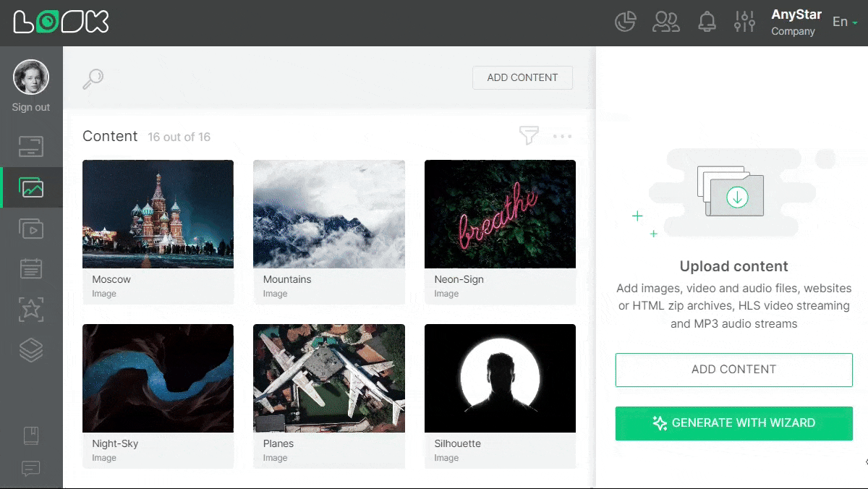This screenshot has height=489, width=868.
Task: Open the schedule calendar sidebar icon
Action: (x=30, y=268)
